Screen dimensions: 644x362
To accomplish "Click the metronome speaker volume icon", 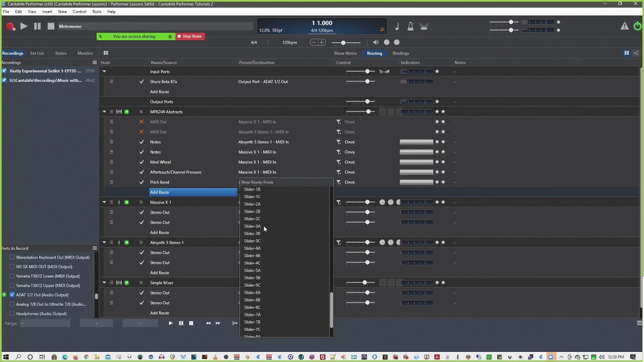I will click(x=376, y=42).
